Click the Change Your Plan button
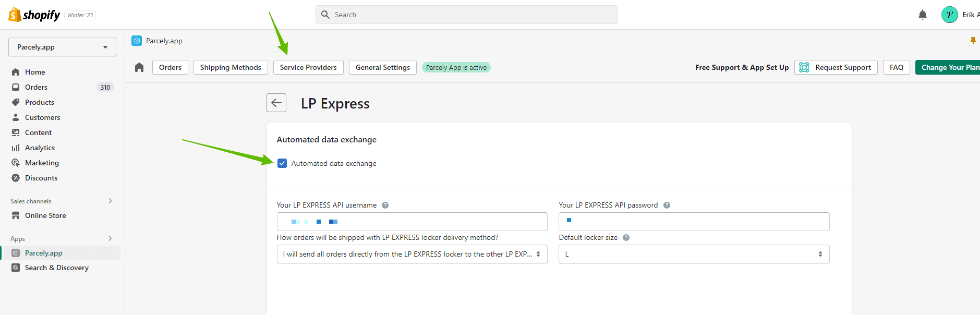This screenshot has height=315, width=980. 948,67
